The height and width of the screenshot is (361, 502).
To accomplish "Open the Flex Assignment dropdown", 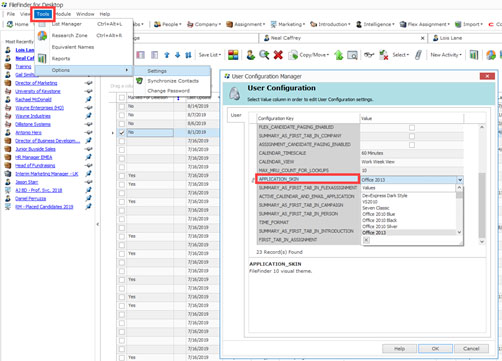I will [x=425, y=24].
